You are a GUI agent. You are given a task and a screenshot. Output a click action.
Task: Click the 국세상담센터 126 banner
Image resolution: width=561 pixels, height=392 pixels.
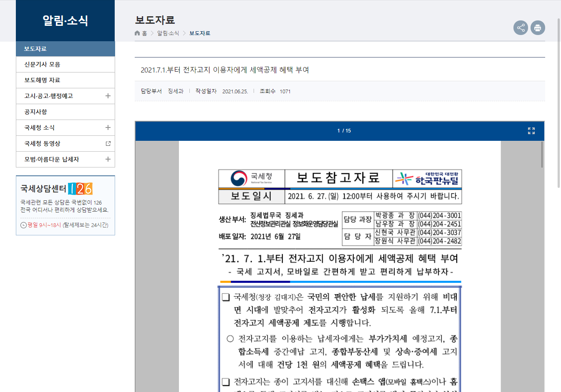coord(65,205)
